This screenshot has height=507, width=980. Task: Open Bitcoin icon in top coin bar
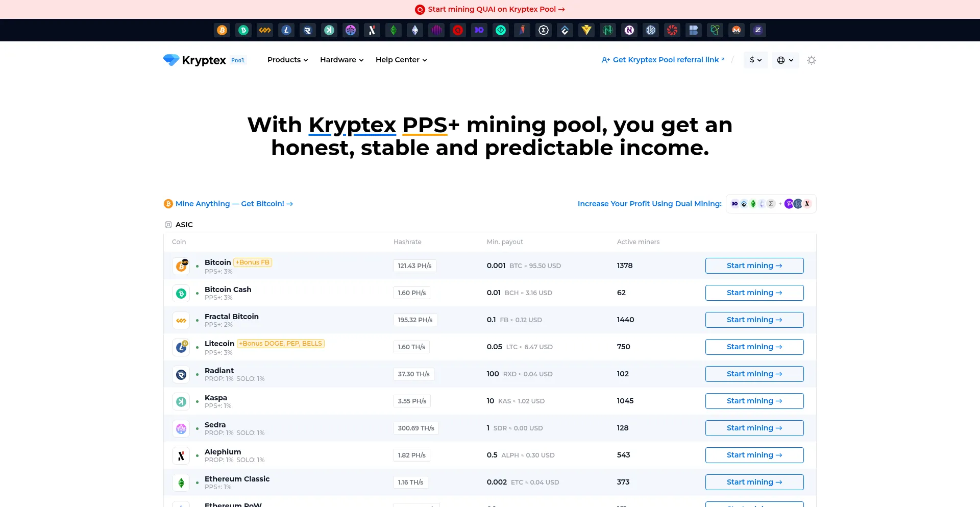[222, 30]
